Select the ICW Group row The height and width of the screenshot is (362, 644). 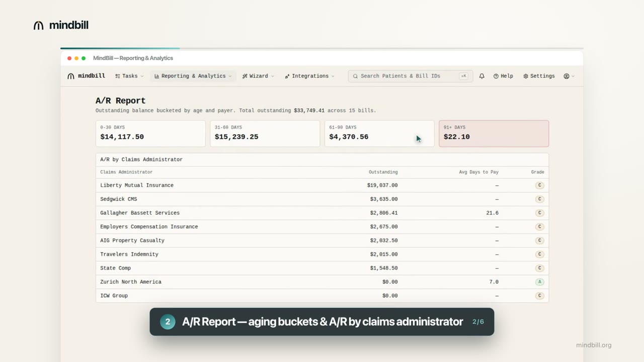click(x=322, y=296)
